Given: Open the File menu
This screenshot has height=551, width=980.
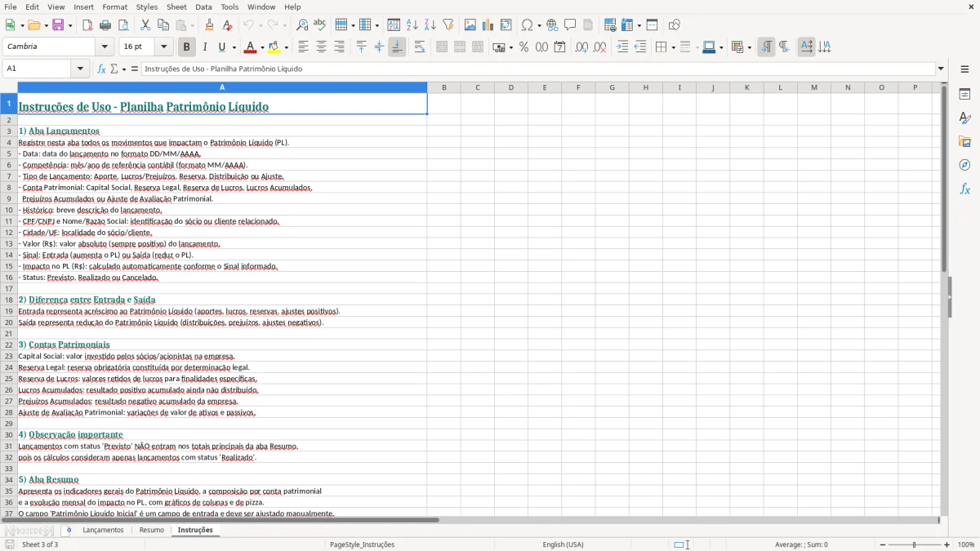Looking at the screenshot, I should click(10, 7).
